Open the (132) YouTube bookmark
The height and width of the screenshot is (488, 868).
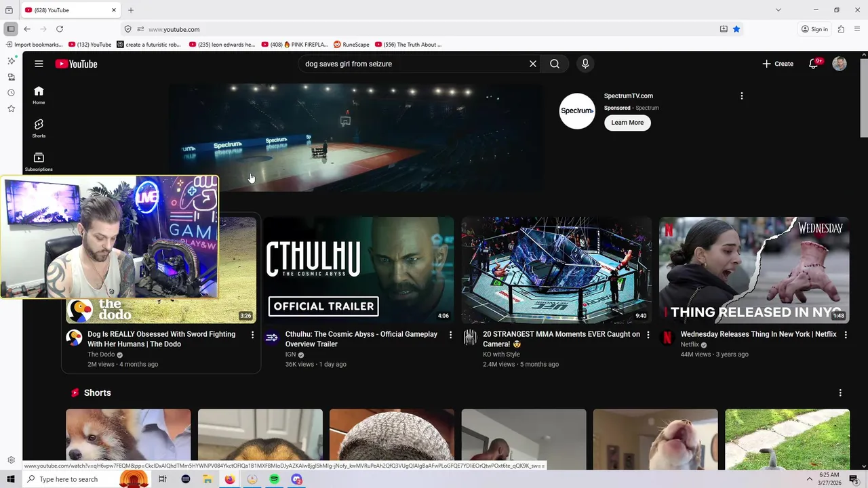point(90,45)
